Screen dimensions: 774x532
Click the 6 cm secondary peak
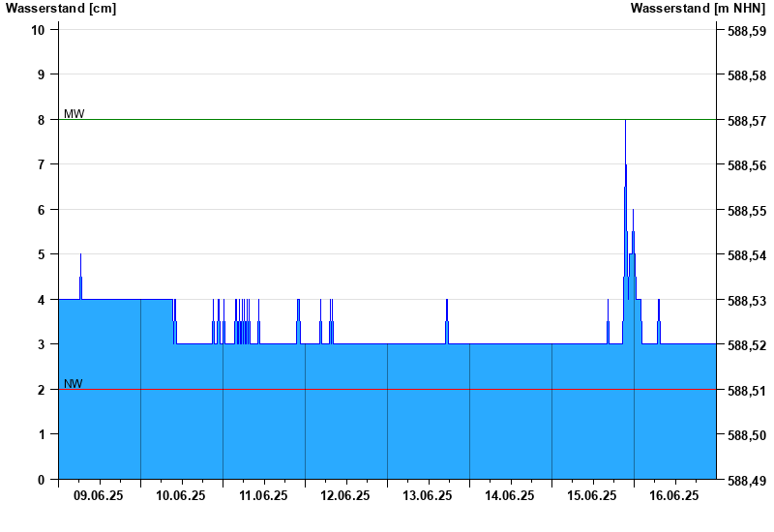(633, 211)
